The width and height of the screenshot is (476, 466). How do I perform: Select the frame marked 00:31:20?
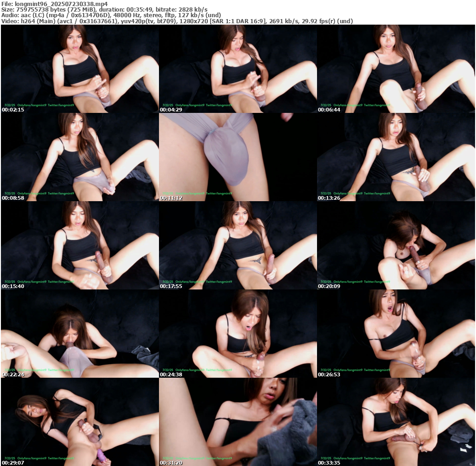(238, 422)
